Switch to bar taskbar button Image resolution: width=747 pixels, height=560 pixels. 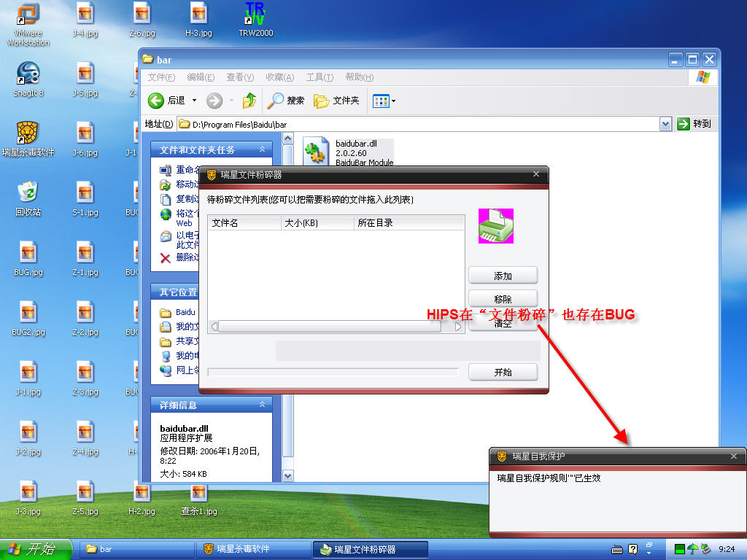pos(136,550)
